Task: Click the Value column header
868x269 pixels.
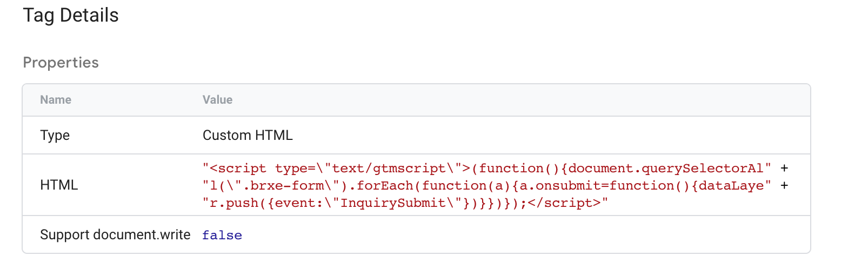Action: 217,100
